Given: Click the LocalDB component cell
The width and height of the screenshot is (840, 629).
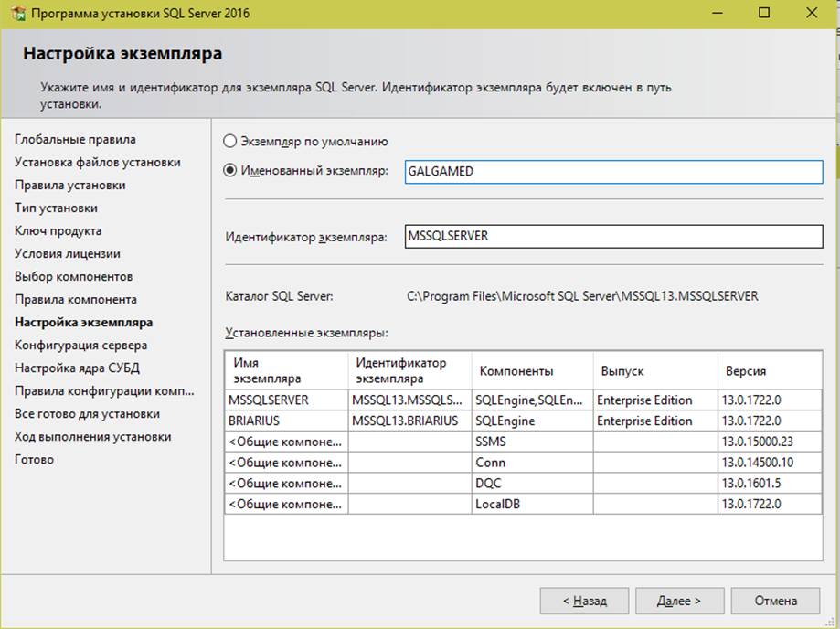Looking at the screenshot, I should [533, 504].
